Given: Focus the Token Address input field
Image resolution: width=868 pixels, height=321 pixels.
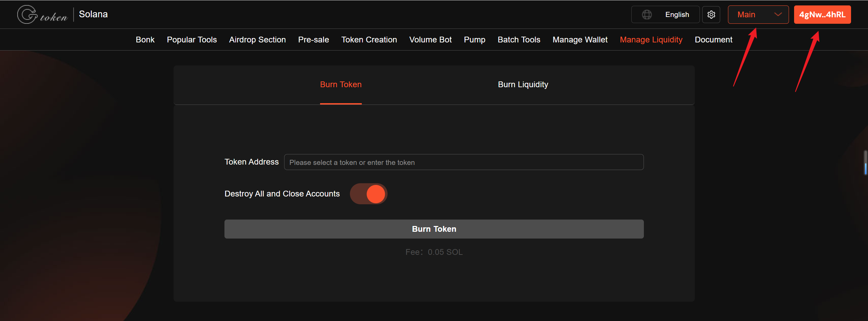Looking at the screenshot, I should click(x=463, y=162).
